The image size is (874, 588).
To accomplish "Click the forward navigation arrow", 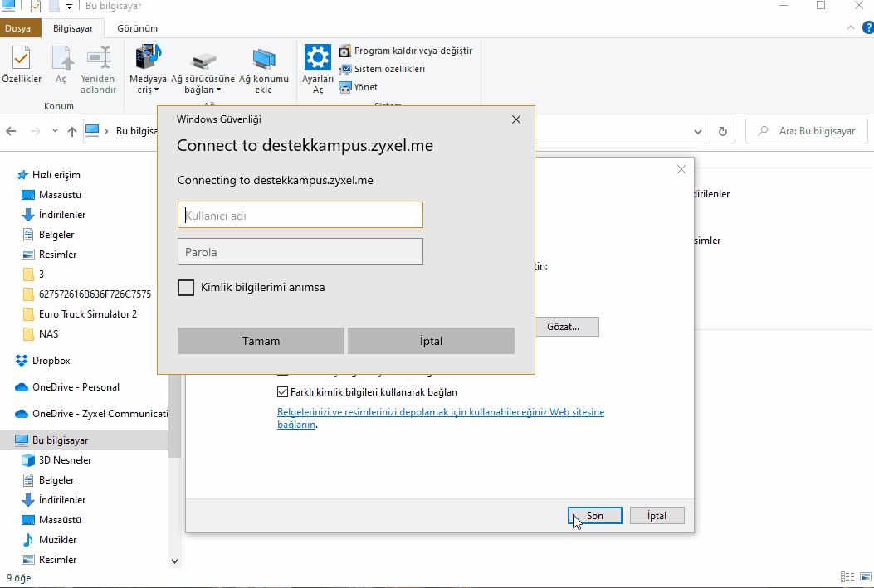I will pyautogui.click(x=35, y=131).
